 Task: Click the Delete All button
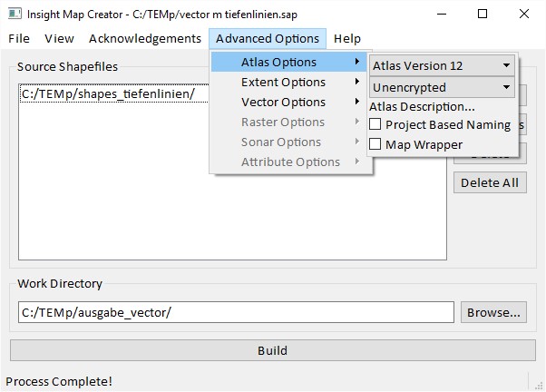click(489, 182)
